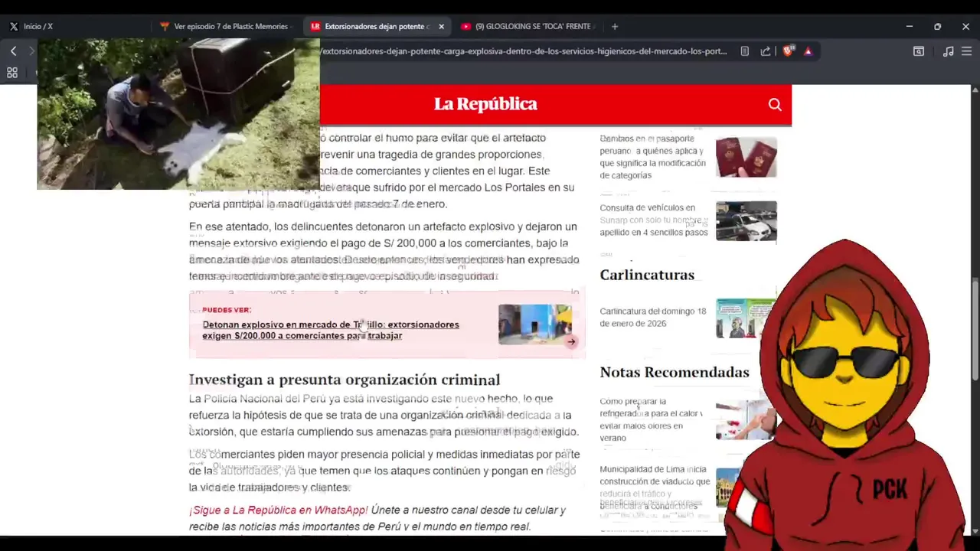Open the Municipalidad de Lima viaduct article
This screenshot has width=980, height=551.
(x=655, y=487)
